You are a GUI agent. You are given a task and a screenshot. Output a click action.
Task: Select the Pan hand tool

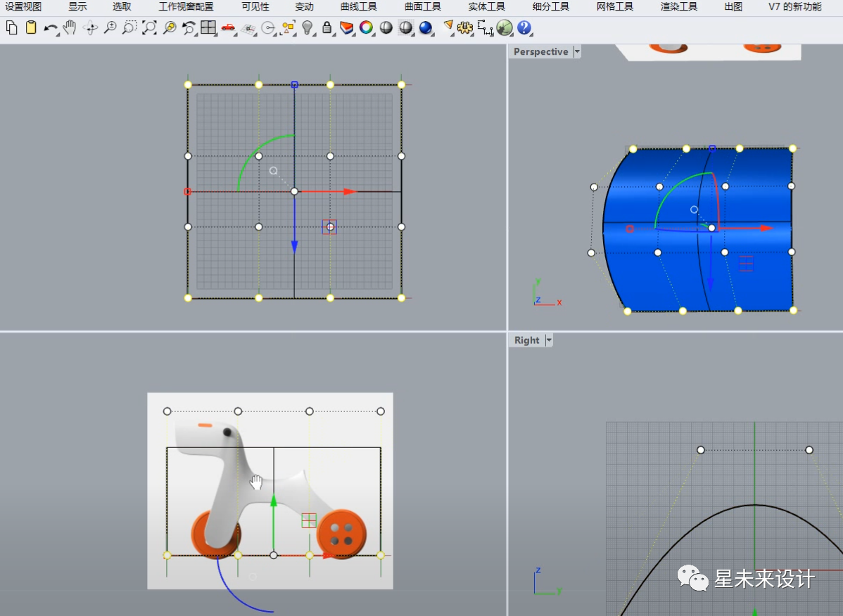coord(70,27)
